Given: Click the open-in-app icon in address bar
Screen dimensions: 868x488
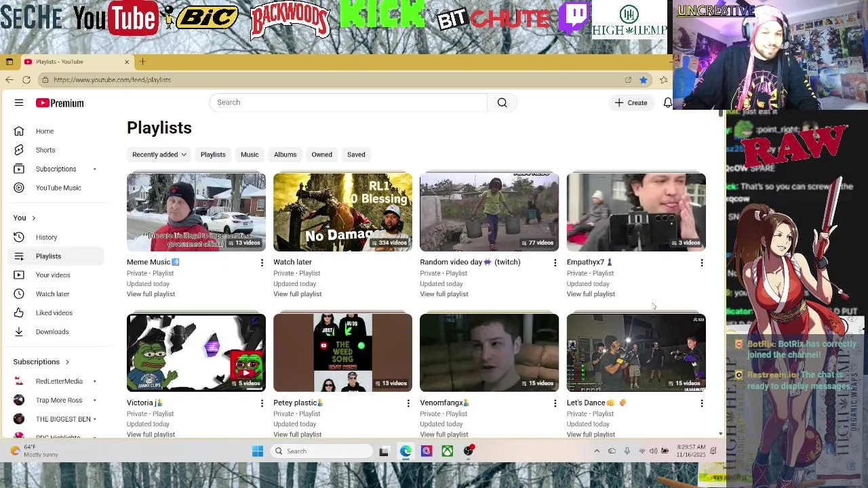Looking at the screenshot, I should 628,80.
